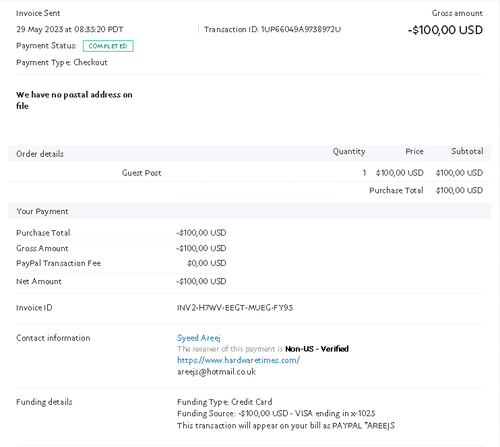Click the Order details header
The height and width of the screenshot is (447, 500).
[40, 154]
